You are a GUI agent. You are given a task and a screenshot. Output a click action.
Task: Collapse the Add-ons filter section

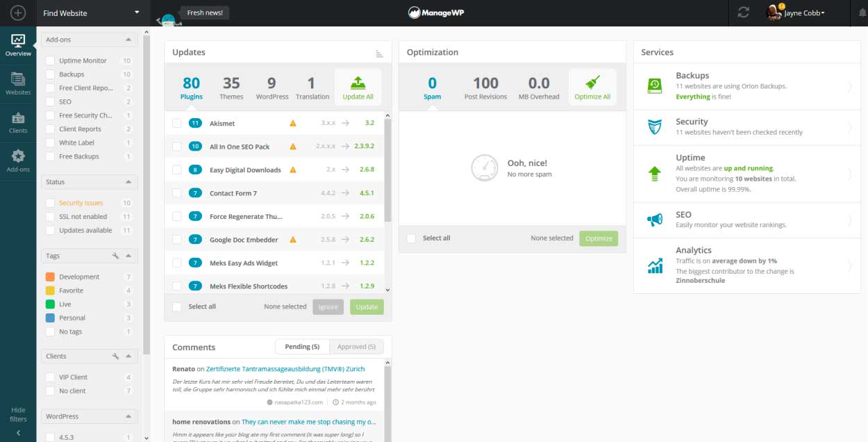click(128, 40)
